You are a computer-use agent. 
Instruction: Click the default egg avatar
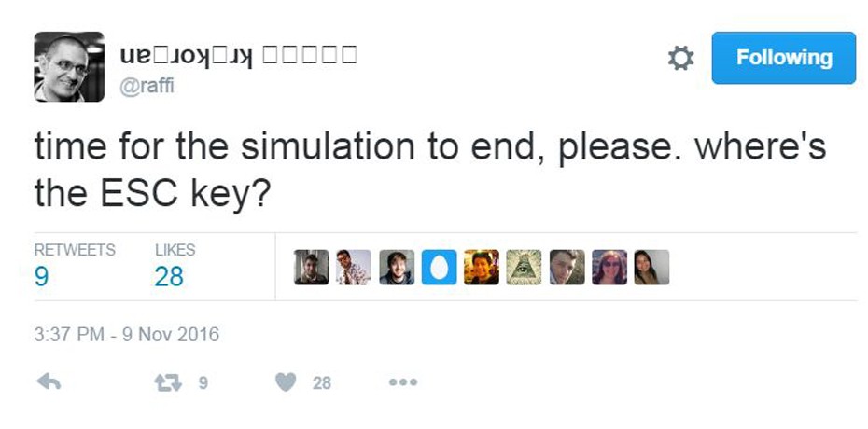point(439,267)
